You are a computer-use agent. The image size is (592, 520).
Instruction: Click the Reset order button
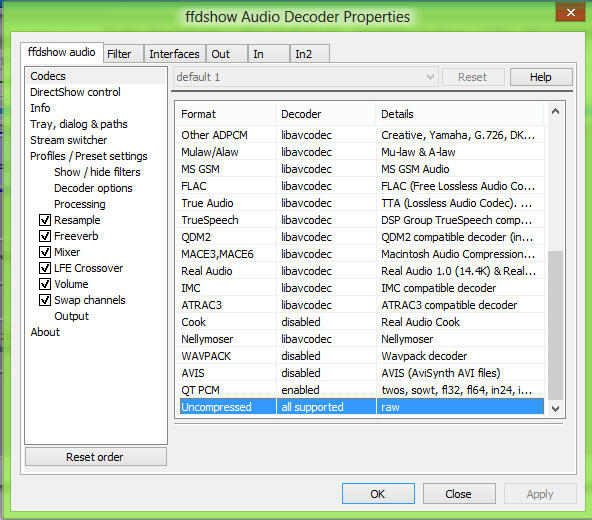[x=96, y=457]
